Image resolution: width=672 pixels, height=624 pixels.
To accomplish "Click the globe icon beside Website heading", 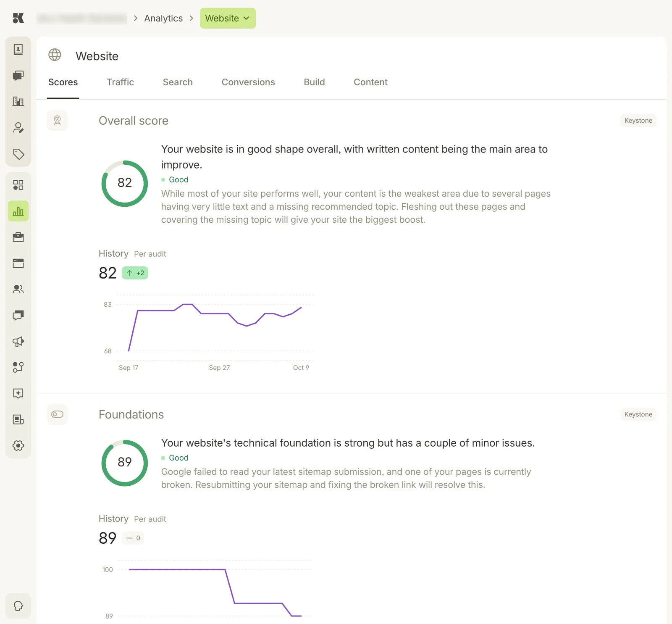I will tap(55, 55).
